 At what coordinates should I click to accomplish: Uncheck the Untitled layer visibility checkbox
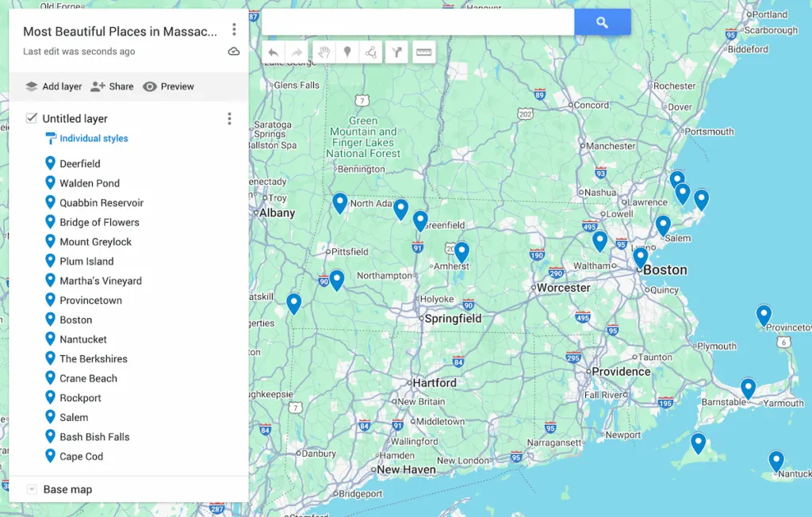click(x=32, y=118)
